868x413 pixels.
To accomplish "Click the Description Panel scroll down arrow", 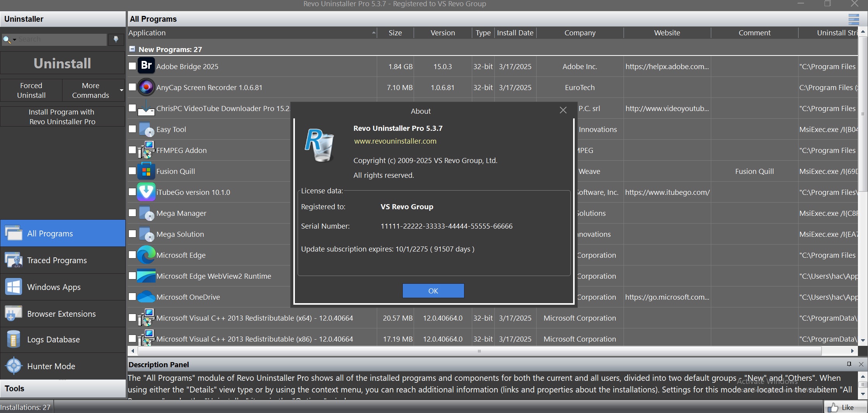I will (863, 394).
